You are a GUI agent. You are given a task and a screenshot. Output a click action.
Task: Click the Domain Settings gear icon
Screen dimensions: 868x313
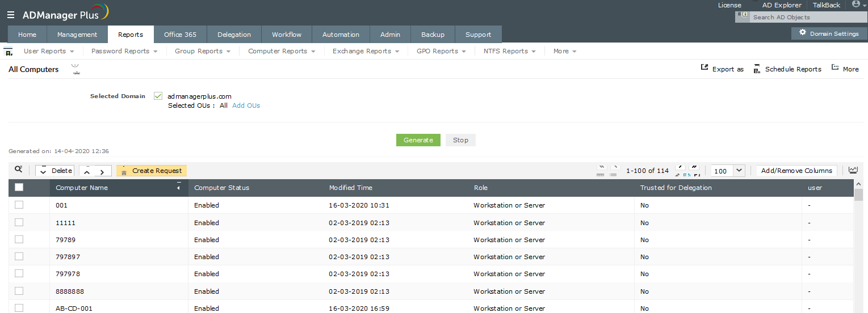(803, 33)
